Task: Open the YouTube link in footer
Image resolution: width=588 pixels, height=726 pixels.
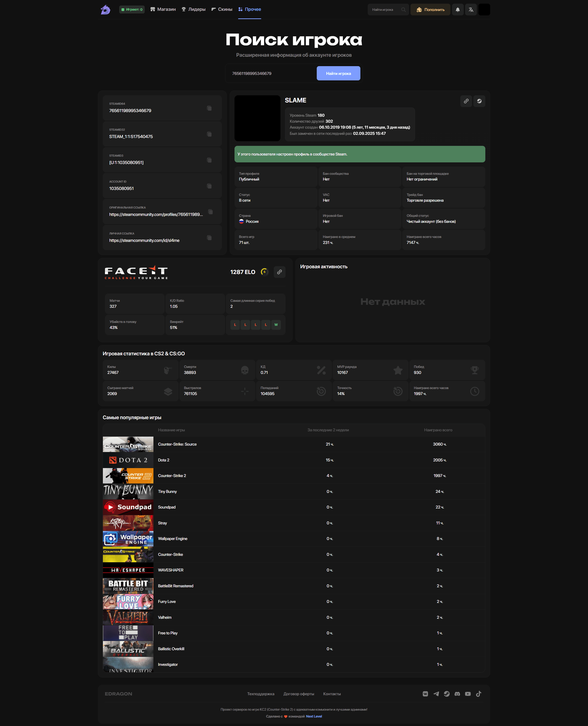Action: [468, 694]
